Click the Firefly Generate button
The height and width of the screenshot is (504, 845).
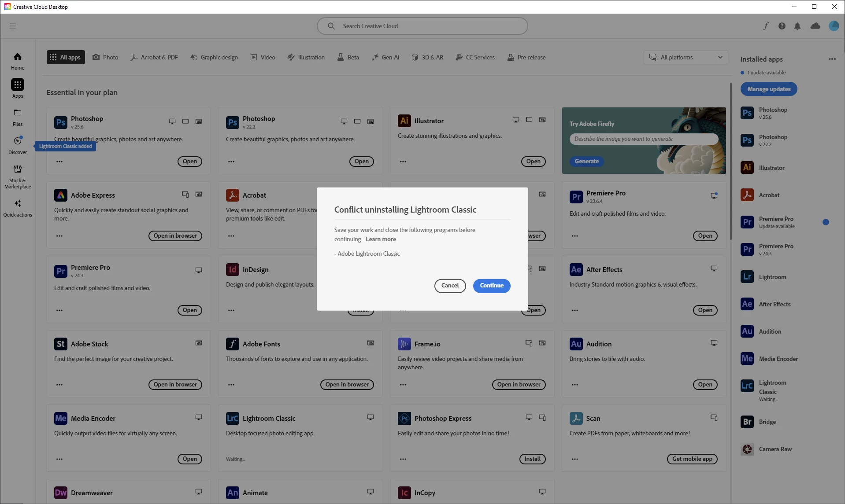click(586, 162)
